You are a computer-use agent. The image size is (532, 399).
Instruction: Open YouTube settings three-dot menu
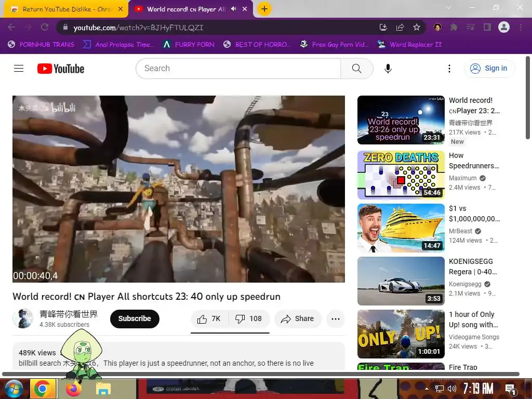click(449, 69)
